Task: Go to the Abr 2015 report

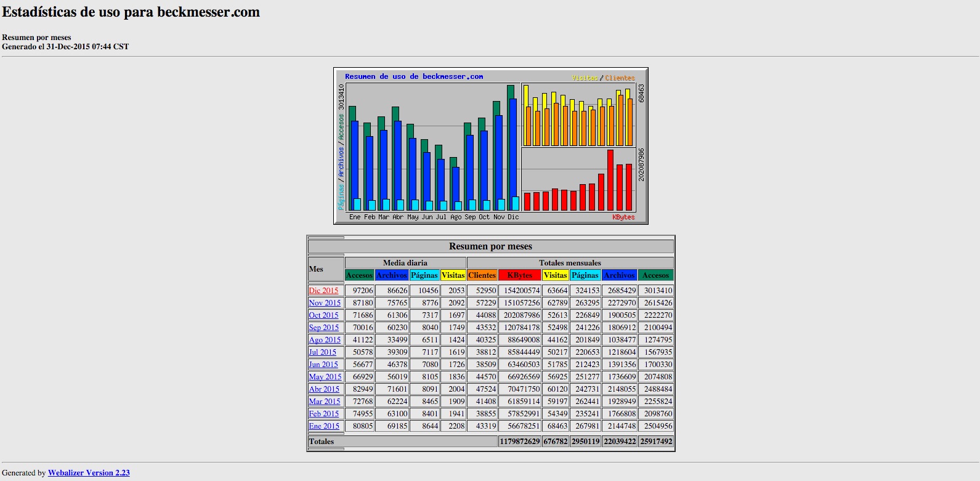Action: [x=324, y=389]
